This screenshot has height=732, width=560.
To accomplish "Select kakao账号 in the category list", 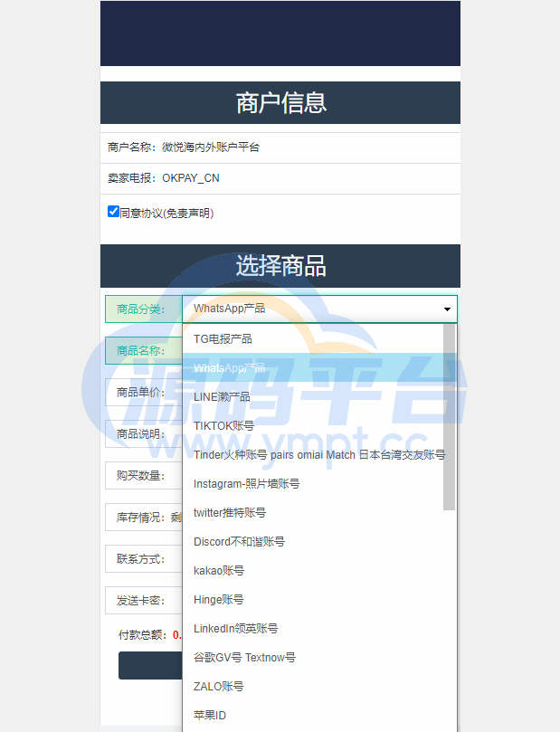I will 313,570.
